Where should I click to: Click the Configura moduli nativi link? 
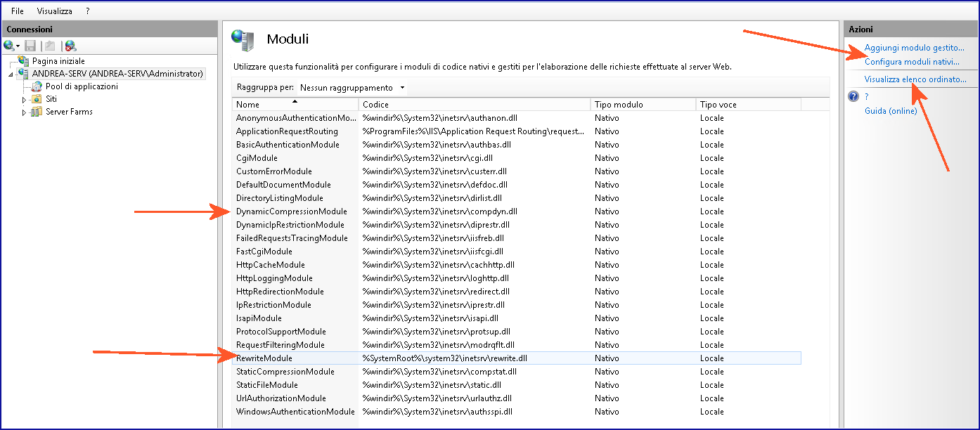tap(912, 62)
